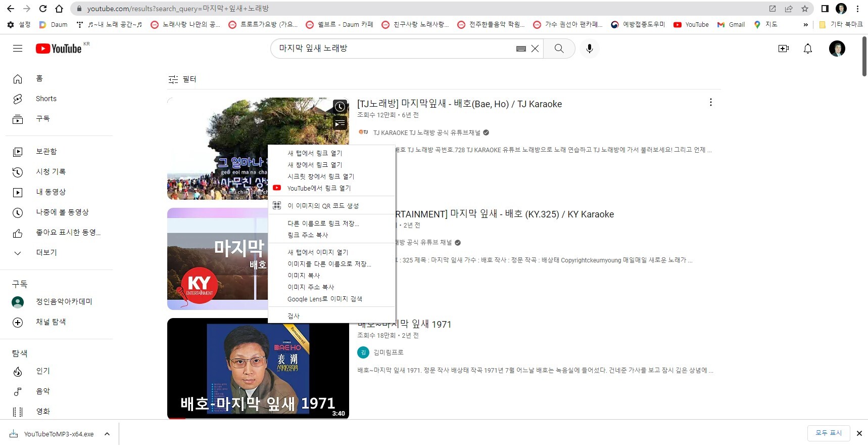Open download options arrow for YouTubeToMP3-x64.exe
This screenshot has height=448, width=868.
click(x=107, y=434)
